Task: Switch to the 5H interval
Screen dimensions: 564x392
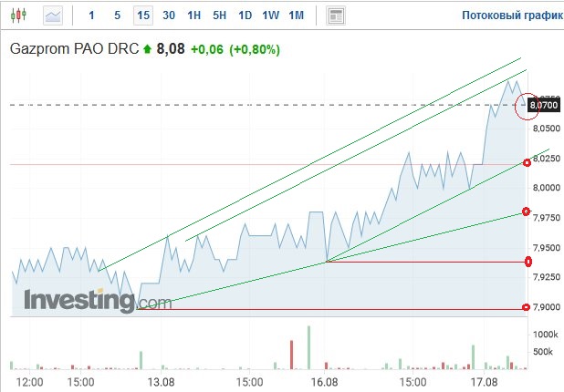Action: click(219, 15)
